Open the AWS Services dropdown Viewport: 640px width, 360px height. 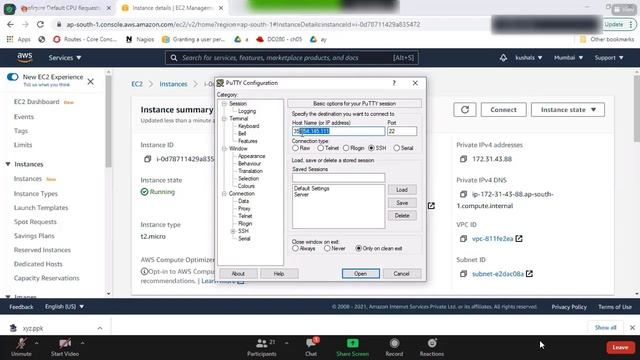coord(65,58)
